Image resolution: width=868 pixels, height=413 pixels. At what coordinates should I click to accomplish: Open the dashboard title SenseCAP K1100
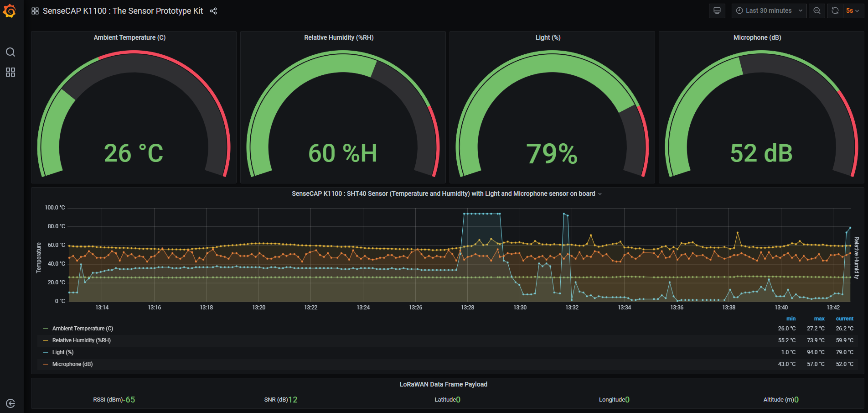pos(123,11)
